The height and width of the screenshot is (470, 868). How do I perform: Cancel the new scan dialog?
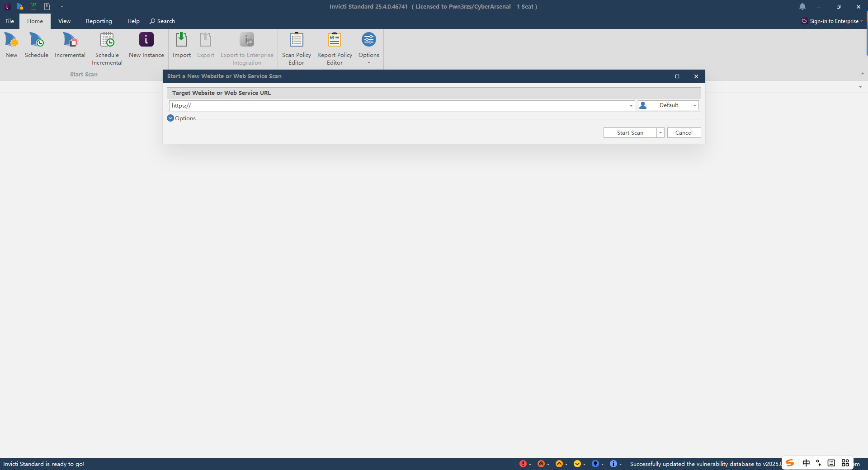click(x=684, y=133)
